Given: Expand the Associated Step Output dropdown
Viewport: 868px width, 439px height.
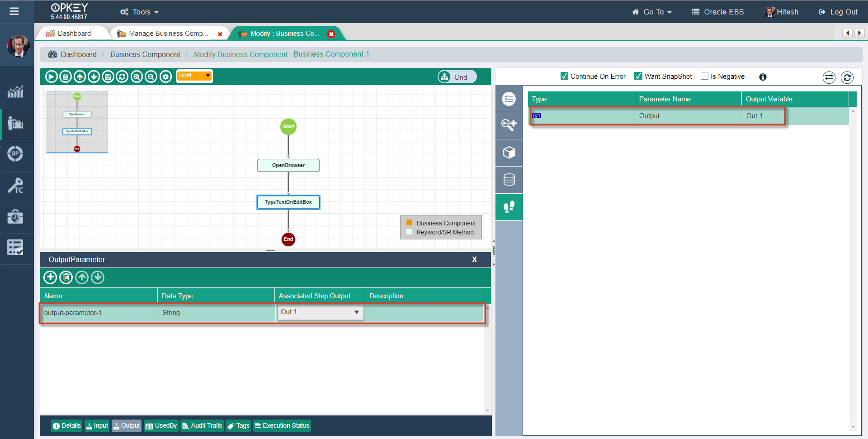Looking at the screenshot, I should pyautogui.click(x=356, y=312).
